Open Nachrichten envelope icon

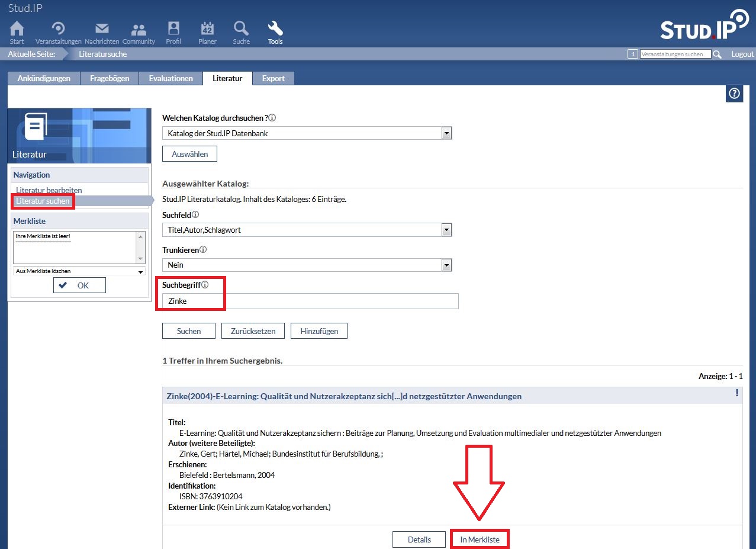tap(102, 30)
